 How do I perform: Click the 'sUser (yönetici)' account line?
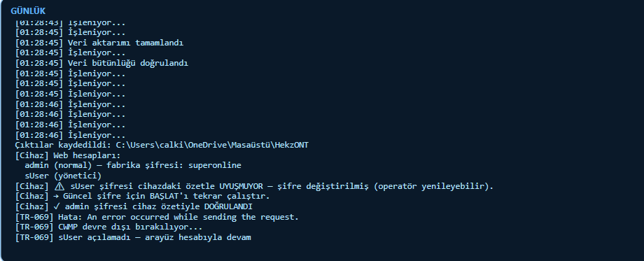pos(63,176)
